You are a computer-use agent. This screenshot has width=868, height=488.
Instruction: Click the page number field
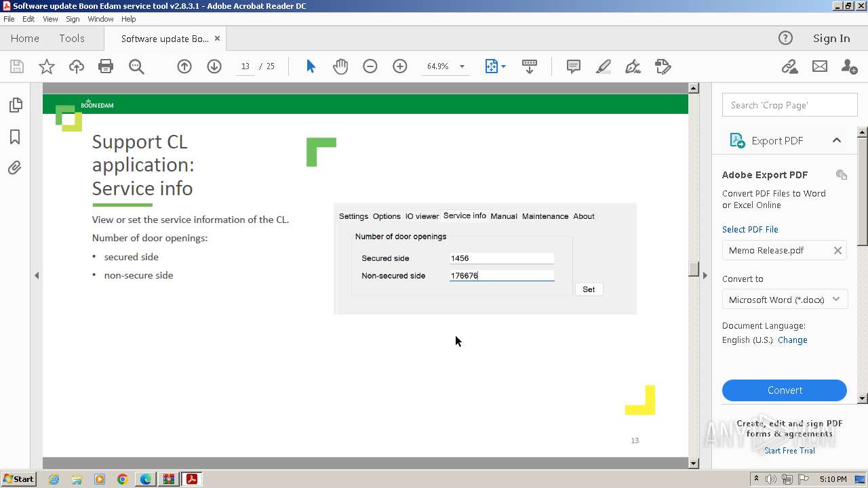245,66
